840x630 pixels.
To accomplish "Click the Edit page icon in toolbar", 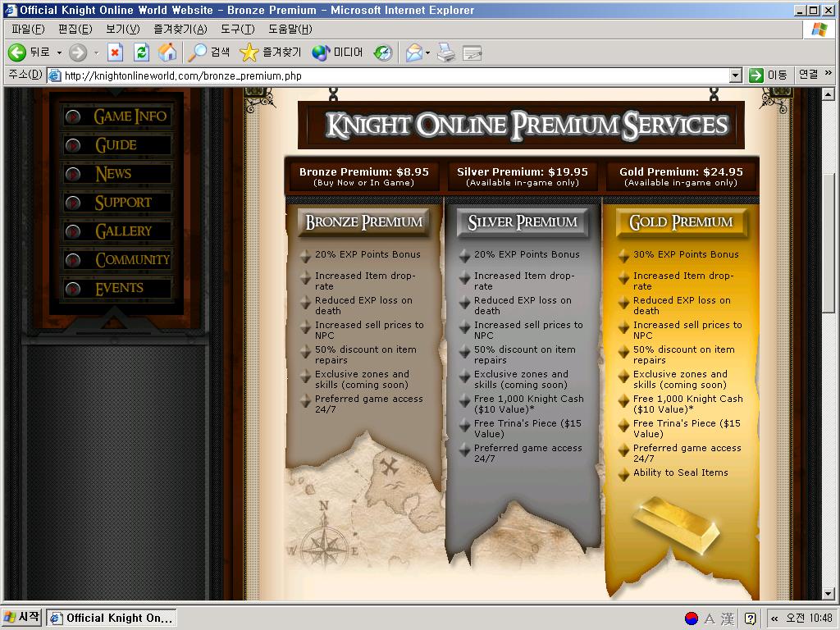I will coord(472,52).
